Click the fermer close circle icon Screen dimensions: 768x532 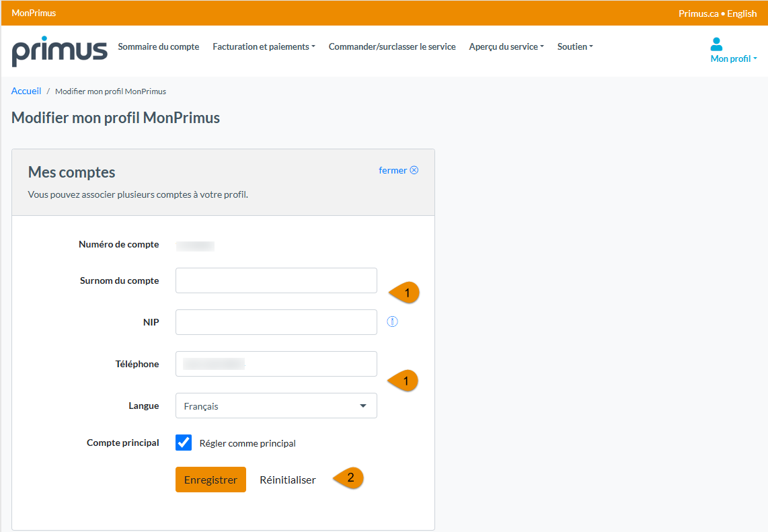pos(414,170)
